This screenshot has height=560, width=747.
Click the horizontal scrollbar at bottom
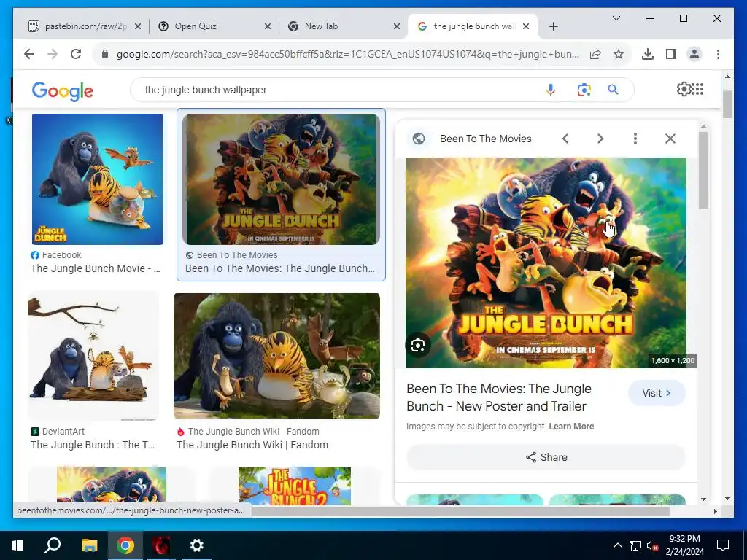pyautogui.click(x=460, y=511)
